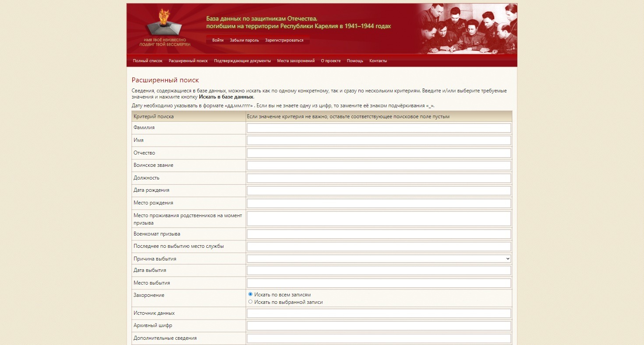Screen dimensions: 644x345
Task: Focus the Место проживания родственников text area
Action: pyautogui.click(x=379, y=219)
